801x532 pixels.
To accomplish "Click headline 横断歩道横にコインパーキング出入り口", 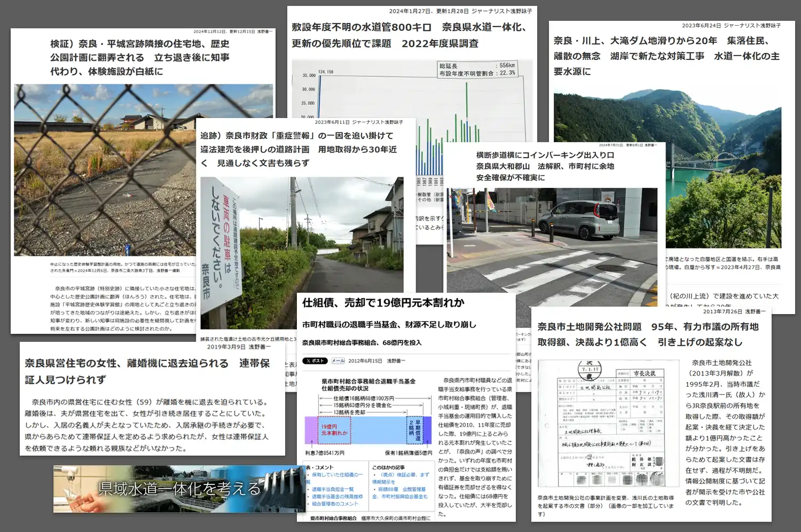I will [x=545, y=166].
